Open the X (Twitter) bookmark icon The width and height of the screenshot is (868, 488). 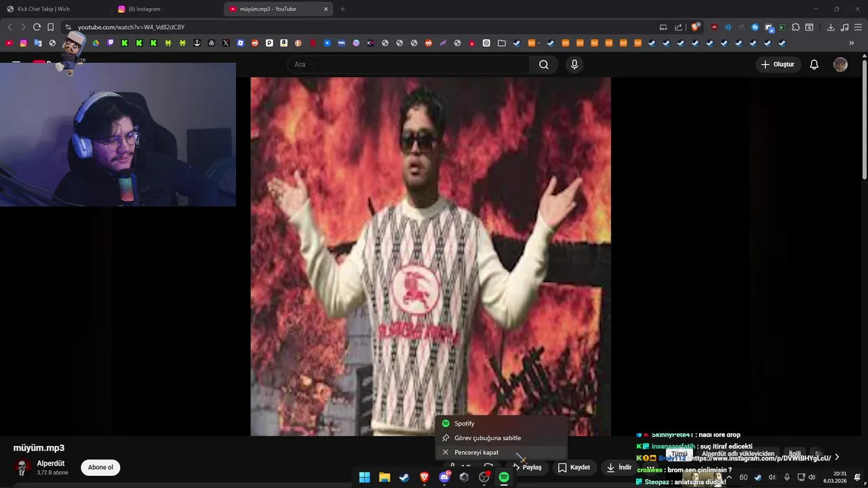coord(226,43)
